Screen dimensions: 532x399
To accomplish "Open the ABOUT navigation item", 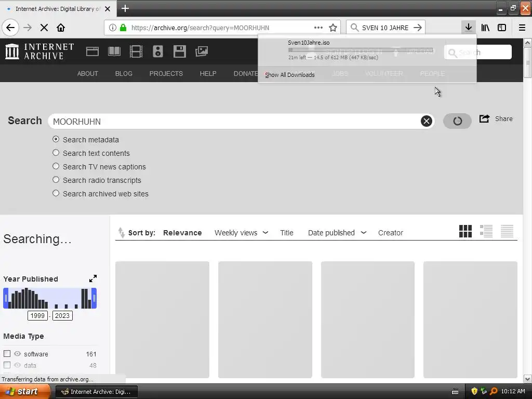I will [87, 74].
